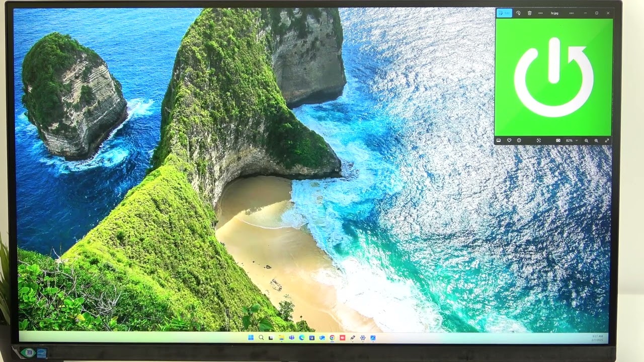
Task: Launch Microsoft Edge from taskbar
Action: [x=301, y=337]
